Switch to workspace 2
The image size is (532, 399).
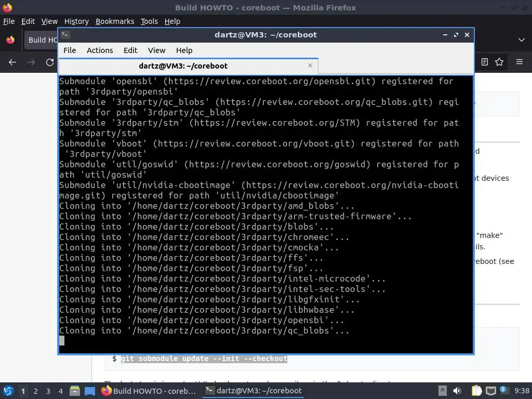36,391
